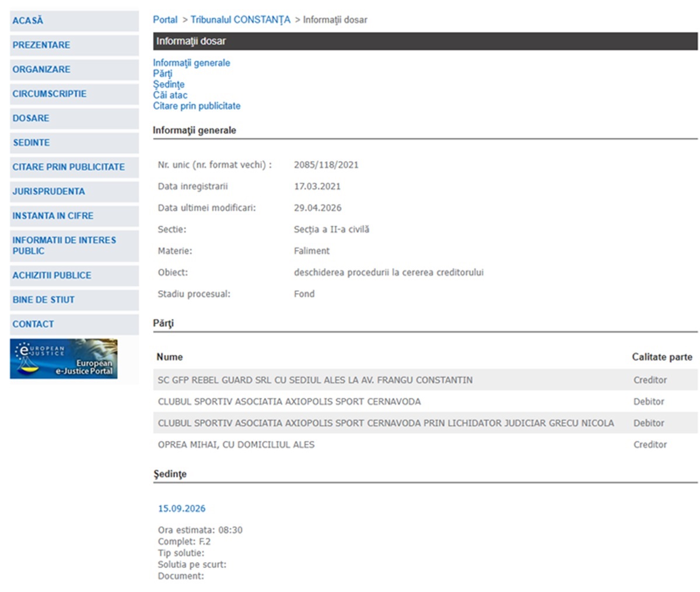Click Tribunalul CONSTANȚA breadcrumb link
Viewport: 700px width, 592px height.
(240, 20)
